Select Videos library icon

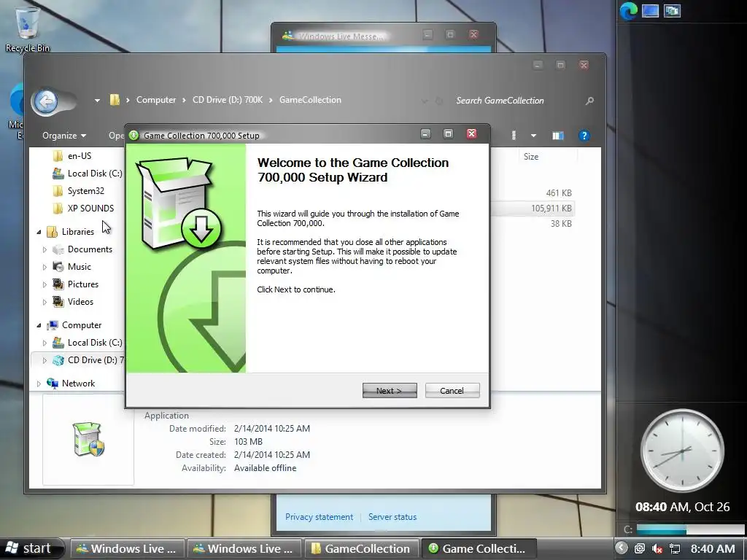(x=58, y=301)
